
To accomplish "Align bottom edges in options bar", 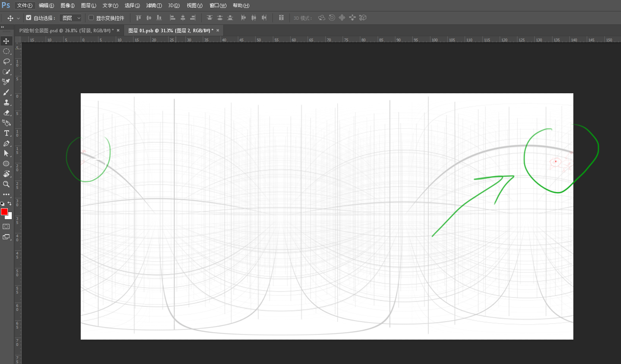I will point(159,18).
